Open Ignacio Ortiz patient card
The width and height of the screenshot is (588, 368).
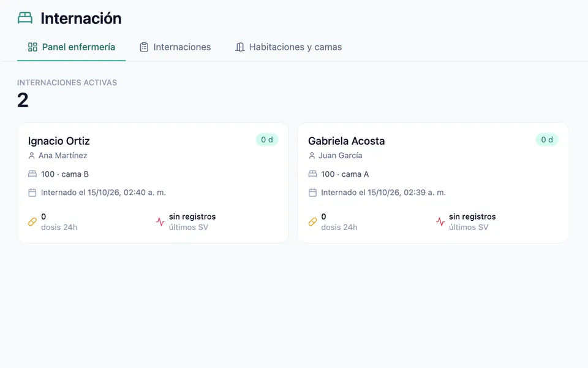[x=153, y=183]
